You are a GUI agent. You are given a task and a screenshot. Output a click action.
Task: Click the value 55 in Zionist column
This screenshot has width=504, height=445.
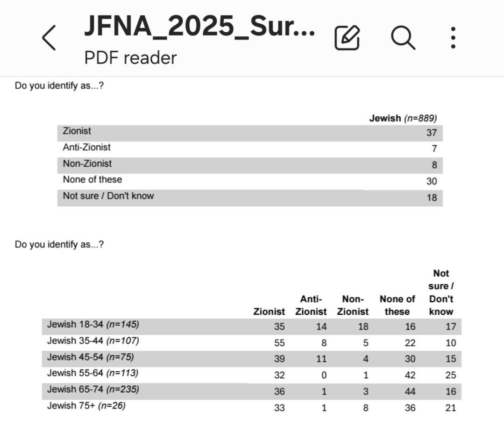279,343
